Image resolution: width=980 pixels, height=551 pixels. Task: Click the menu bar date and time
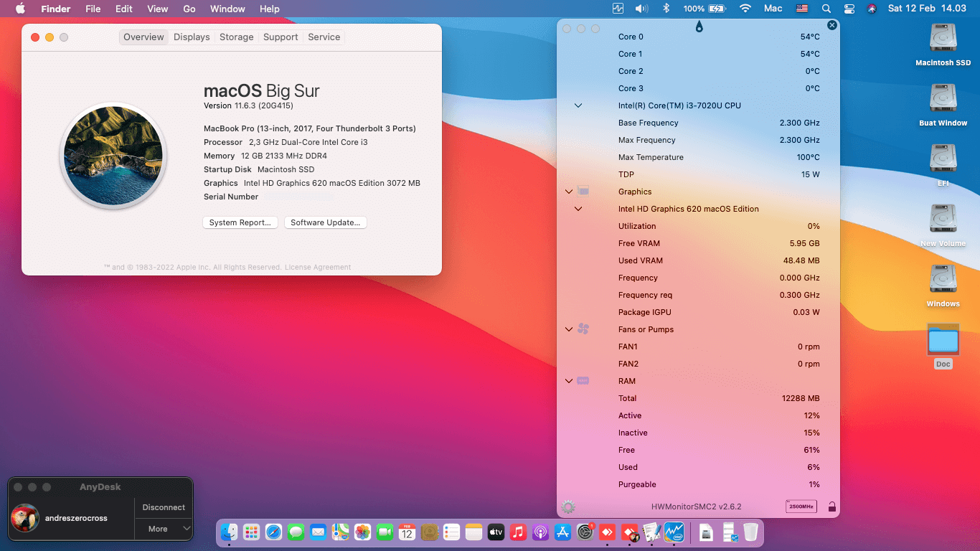[927, 9]
